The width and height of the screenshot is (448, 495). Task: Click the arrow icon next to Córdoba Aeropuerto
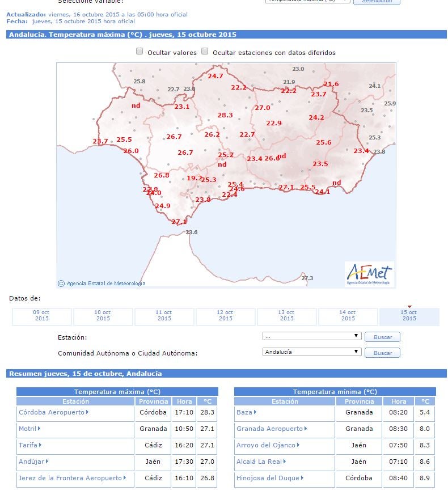[87, 412]
